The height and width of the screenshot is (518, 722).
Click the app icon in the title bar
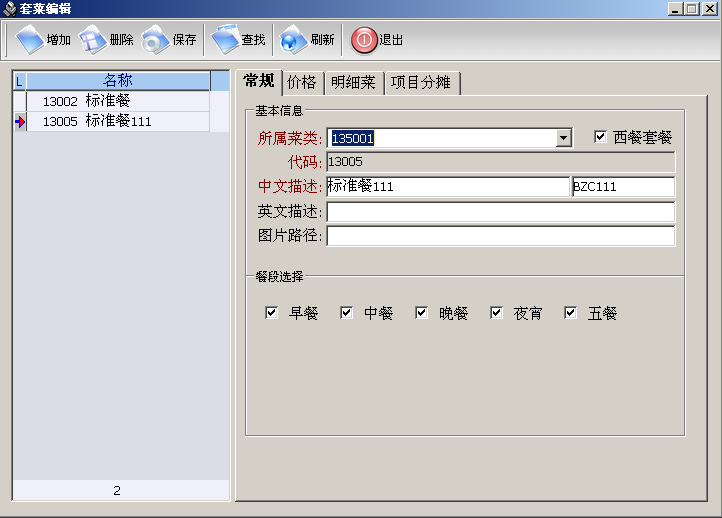[x=9, y=9]
